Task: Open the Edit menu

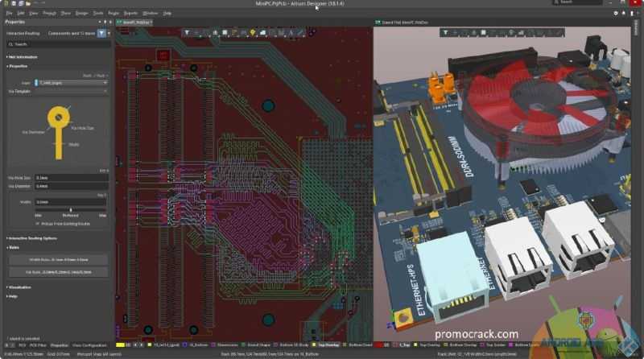Action: point(21,13)
